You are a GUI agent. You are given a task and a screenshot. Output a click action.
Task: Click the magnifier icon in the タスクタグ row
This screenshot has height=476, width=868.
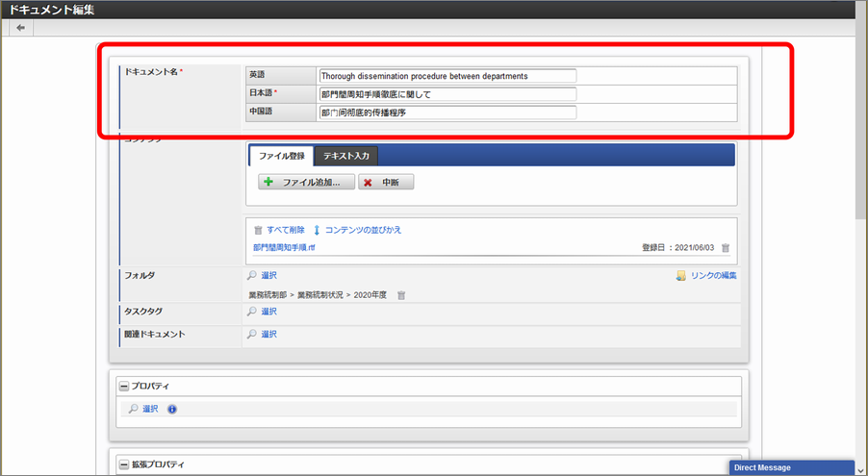click(x=252, y=312)
